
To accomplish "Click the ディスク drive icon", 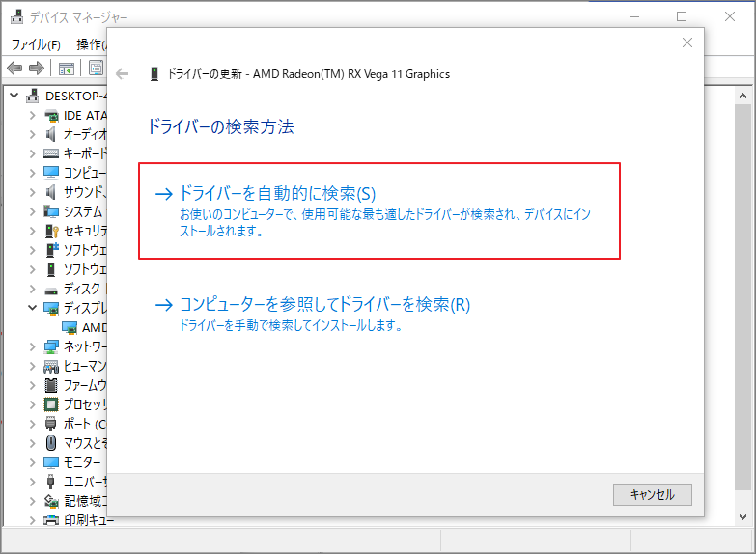I will 51,291.
